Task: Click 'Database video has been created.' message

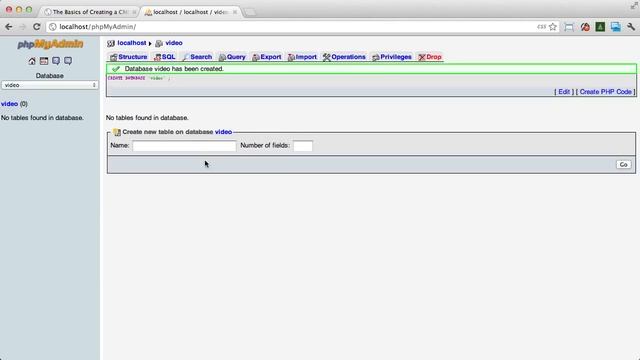Action: [x=174, y=69]
